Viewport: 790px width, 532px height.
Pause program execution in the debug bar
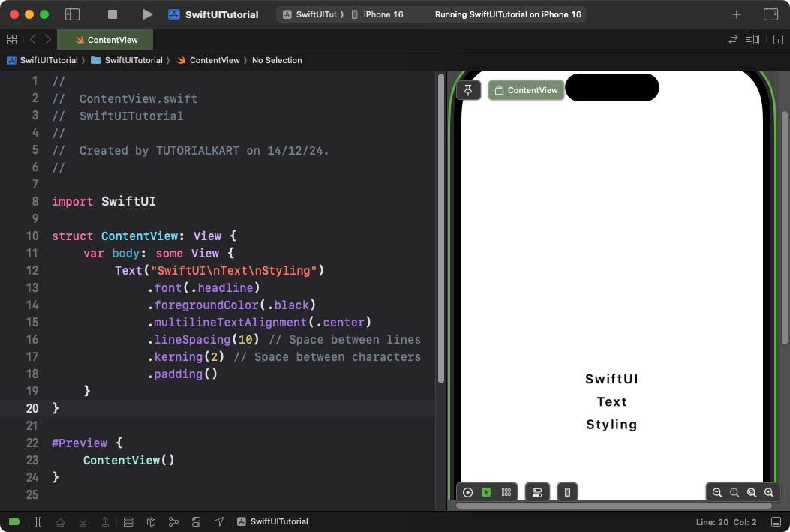pyautogui.click(x=38, y=522)
